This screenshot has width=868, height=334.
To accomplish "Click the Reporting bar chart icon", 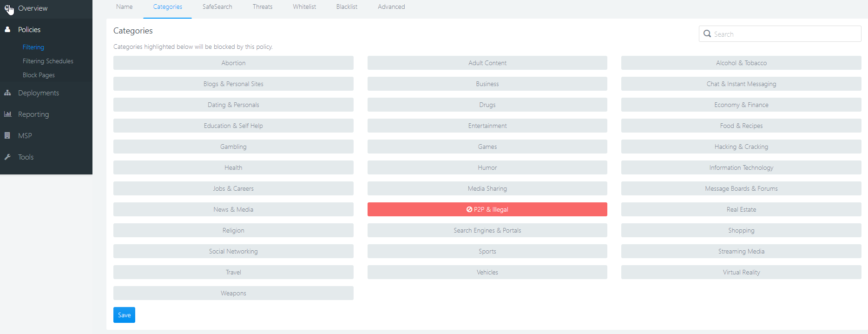I will pyautogui.click(x=7, y=114).
